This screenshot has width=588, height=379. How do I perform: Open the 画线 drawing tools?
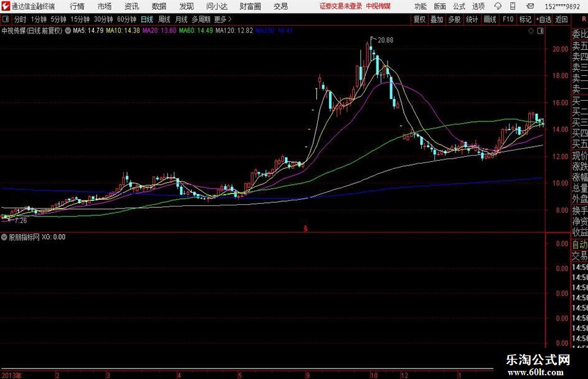click(x=490, y=19)
